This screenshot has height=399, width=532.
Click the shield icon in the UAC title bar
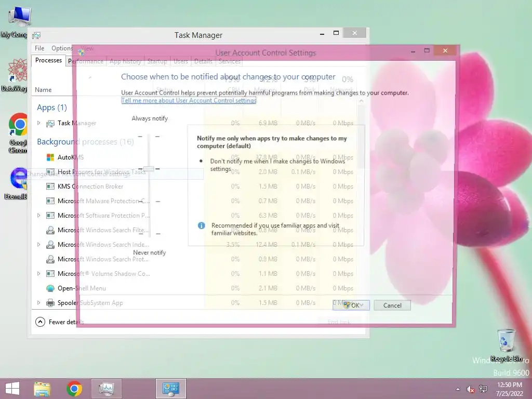tap(81, 52)
